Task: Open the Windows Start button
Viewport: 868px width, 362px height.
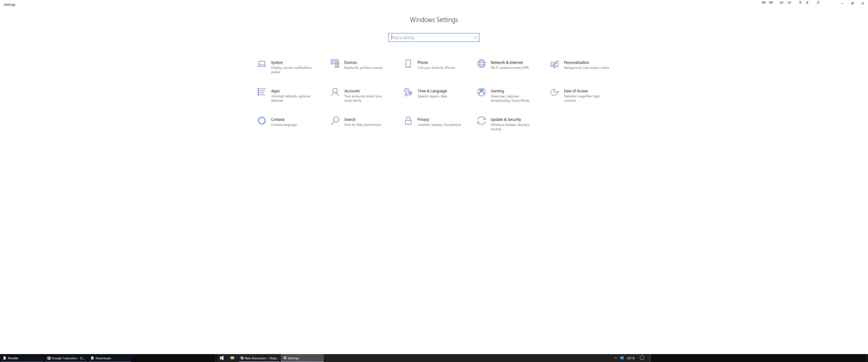Action: 222,358
